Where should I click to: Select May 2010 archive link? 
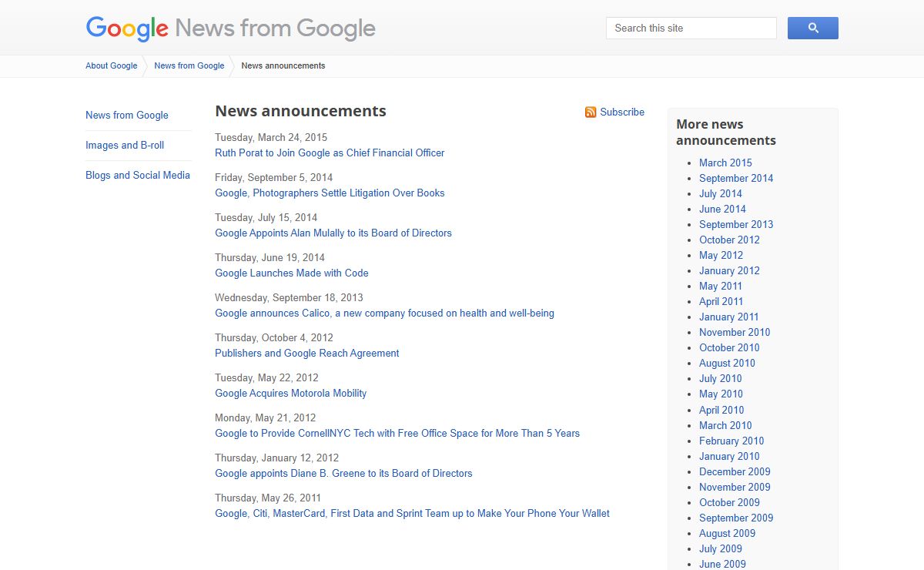point(721,394)
